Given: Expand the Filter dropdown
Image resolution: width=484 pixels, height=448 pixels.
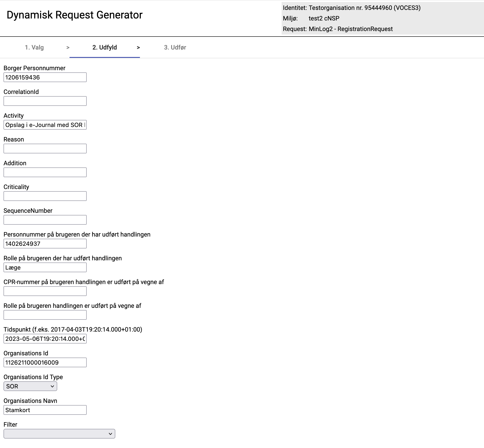Looking at the screenshot, I should pos(59,434).
